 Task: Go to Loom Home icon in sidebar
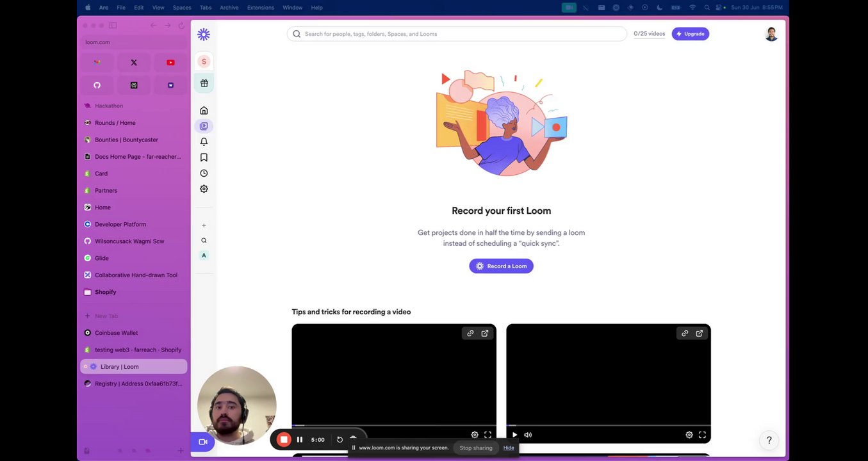[x=204, y=110]
